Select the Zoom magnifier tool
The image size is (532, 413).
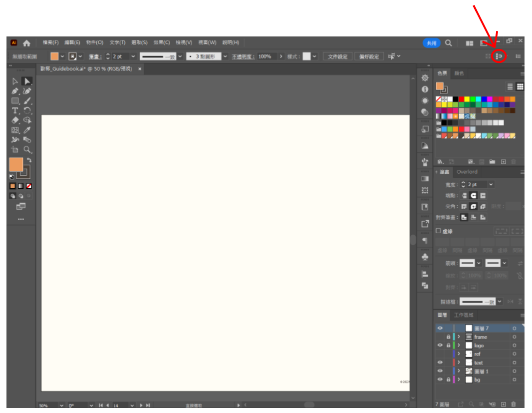click(x=27, y=150)
